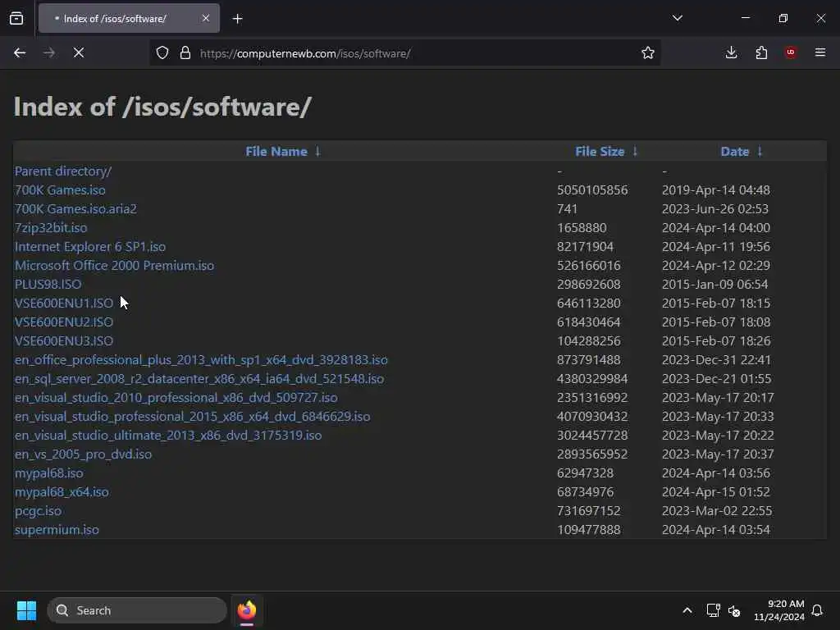Download VSE600ENU1.ISO
Screen dimensions: 840x630
64,304
